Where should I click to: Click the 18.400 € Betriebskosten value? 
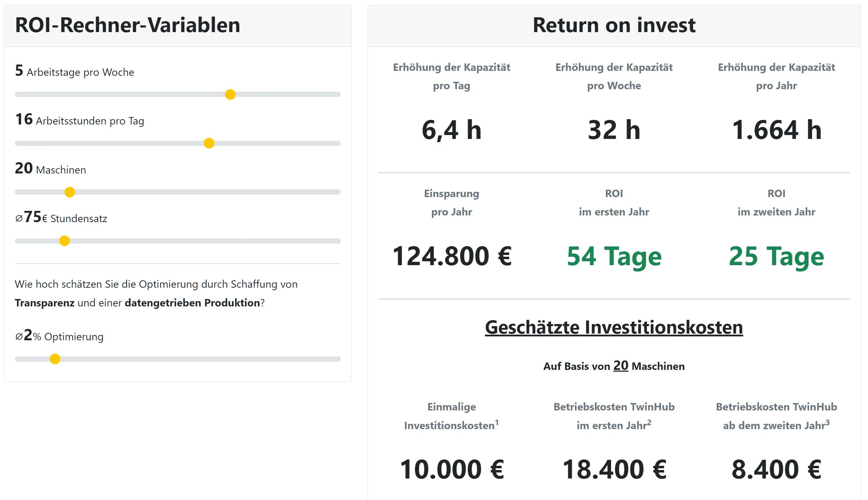tap(614, 469)
